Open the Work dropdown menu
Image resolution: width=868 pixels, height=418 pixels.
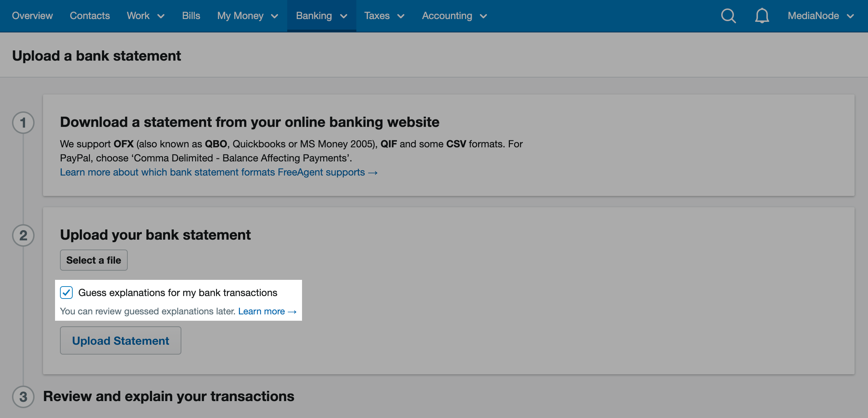click(x=145, y=16)
